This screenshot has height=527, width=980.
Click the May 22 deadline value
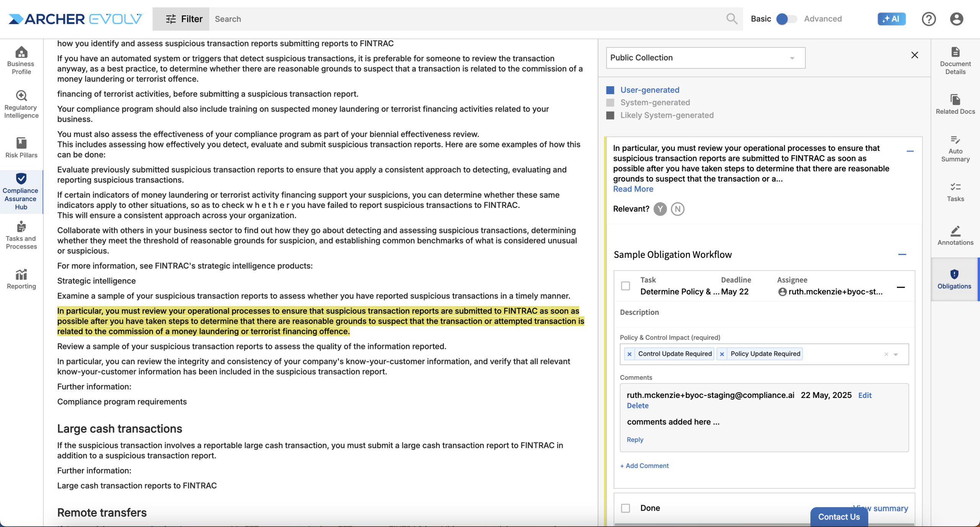click(735, 292)
